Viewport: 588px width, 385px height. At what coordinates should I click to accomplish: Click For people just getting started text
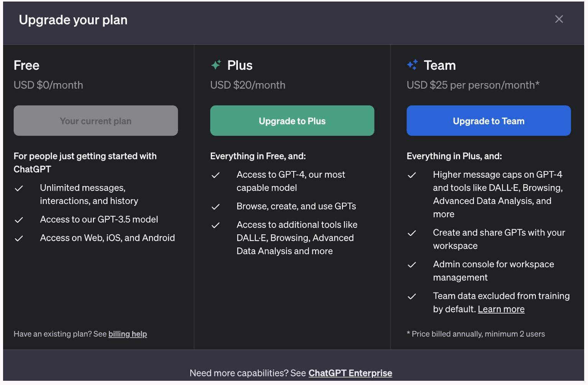tap(85, 163)
